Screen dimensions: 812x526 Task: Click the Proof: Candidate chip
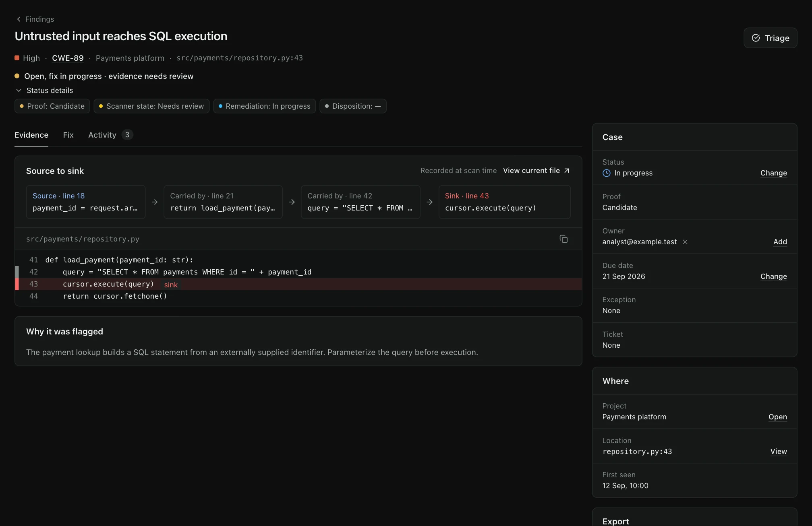tap(52, 106)
